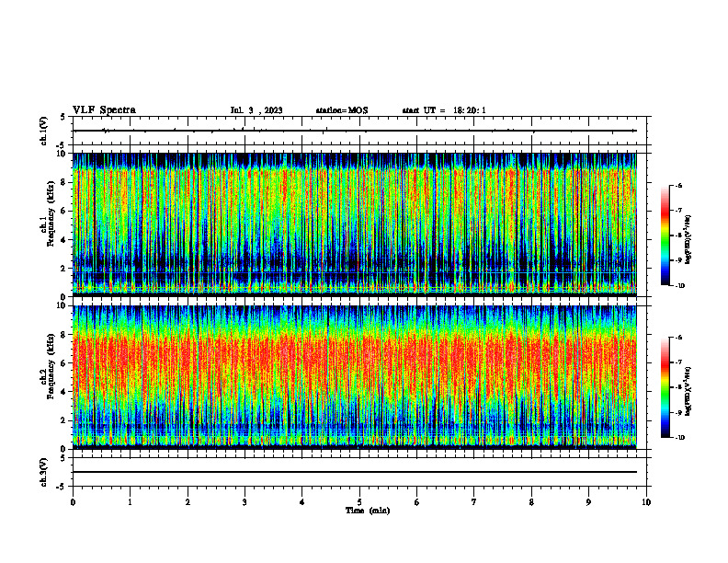
Task: Click the ch.2 frequency tick "4"
Action: tap(64, 392)
